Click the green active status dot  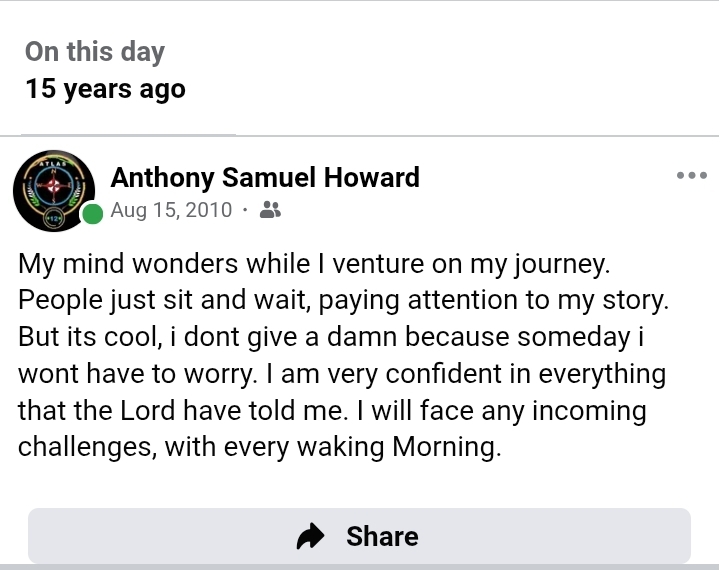pos(93,213)
